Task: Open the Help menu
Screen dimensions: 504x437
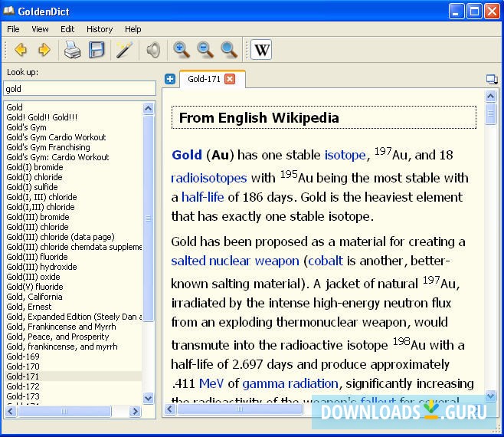Action: click(133, 29)
